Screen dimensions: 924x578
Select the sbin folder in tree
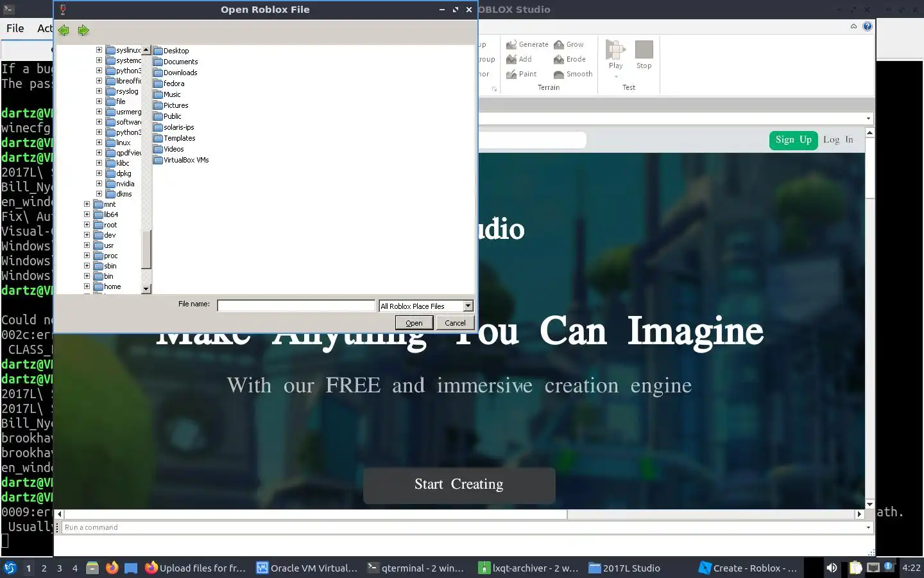[106, 265]
